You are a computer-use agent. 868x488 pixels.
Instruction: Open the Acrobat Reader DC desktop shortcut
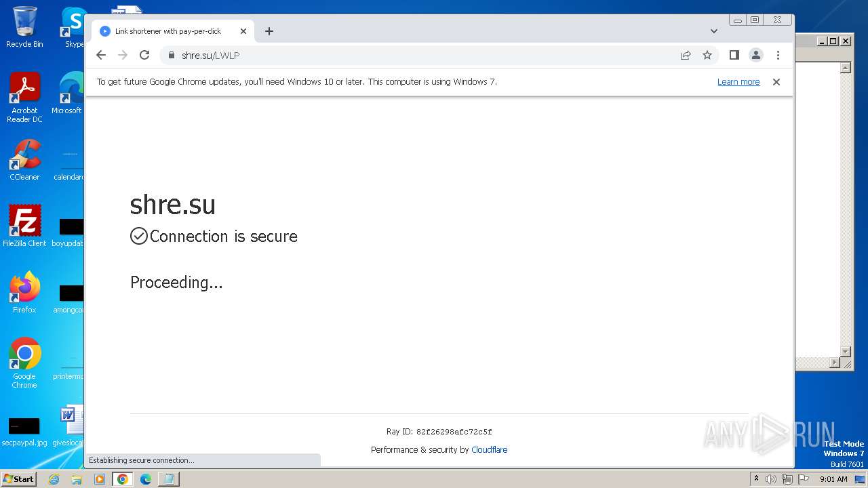24,98
